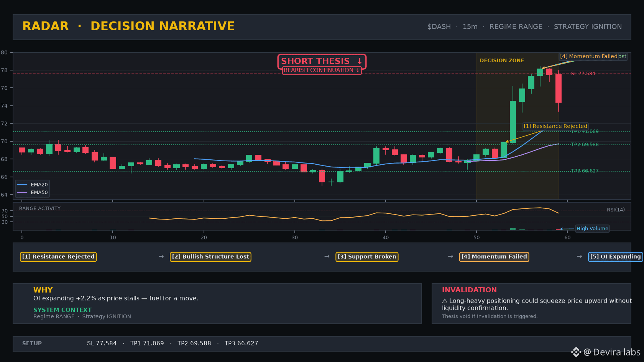Click the DECISION ZONE label
The height and width of the screenshot is (362, 644).
502,61
